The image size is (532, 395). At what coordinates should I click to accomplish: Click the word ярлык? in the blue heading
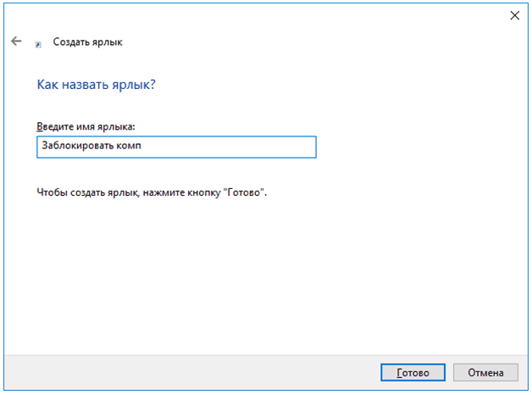(x=134, y=85)
